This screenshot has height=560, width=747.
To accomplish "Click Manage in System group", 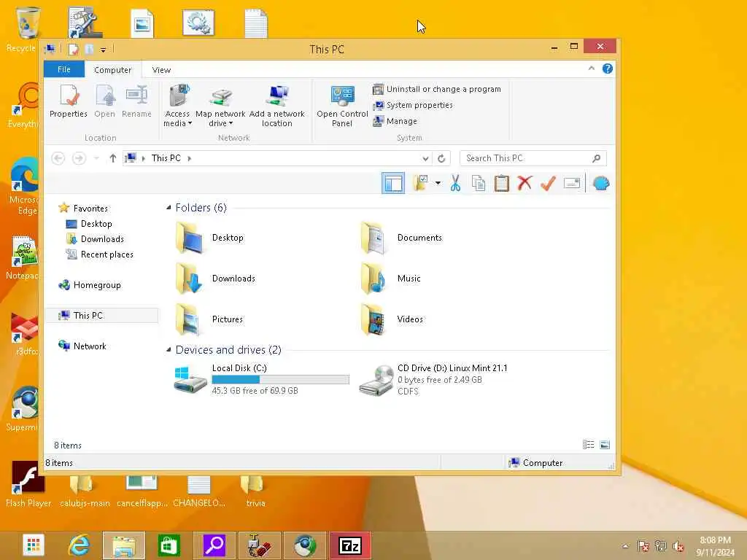I will tap(395, 122).
